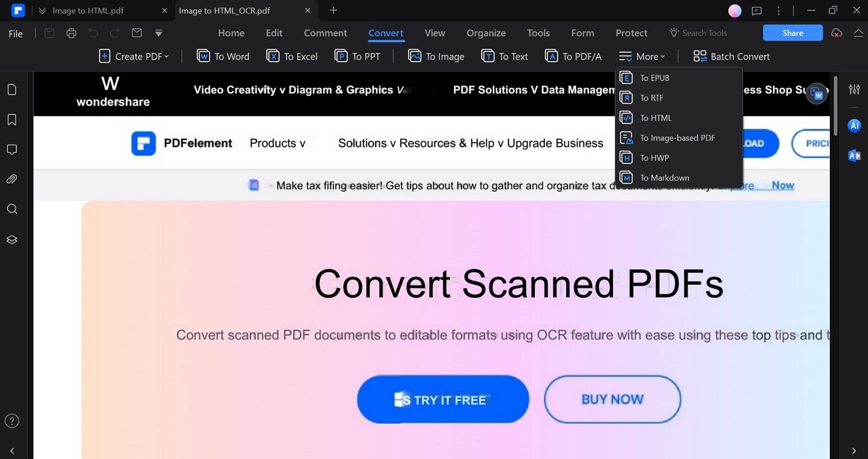Choose To HWP from the More menu
Image resolution: width=868 pixels, height=459 pixels.
point(678,158)
